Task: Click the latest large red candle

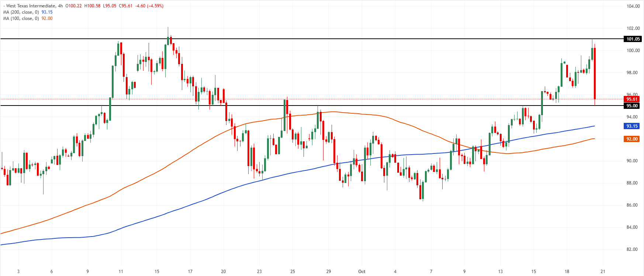Action: pos(595,74)
